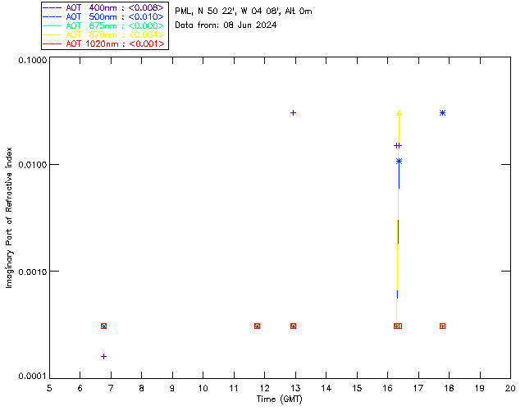Click the blue dashed line sample in legend
Screen dimensions: 525x420
[x=52, y=16]
